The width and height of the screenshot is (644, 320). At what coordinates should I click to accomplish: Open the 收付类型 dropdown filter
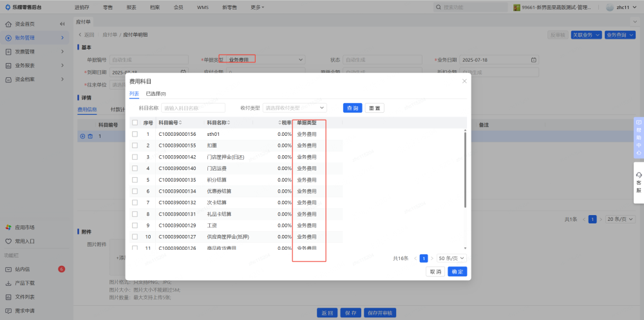294,108
